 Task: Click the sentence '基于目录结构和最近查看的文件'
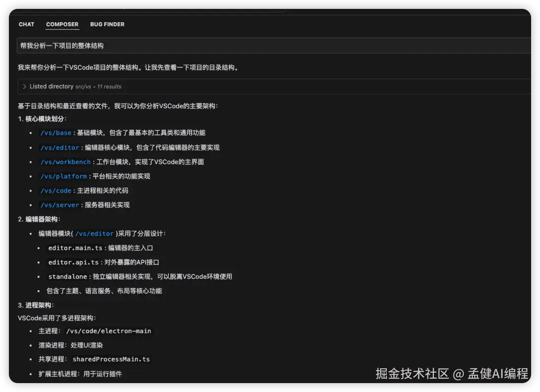point(63,106)
